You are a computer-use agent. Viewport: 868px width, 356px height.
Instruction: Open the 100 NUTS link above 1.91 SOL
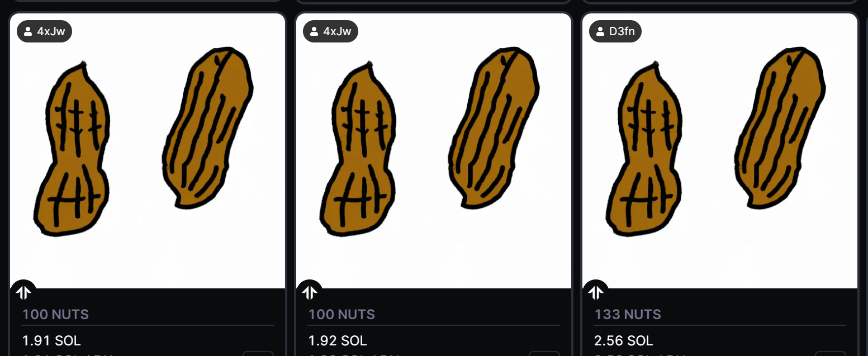[55, 314]
